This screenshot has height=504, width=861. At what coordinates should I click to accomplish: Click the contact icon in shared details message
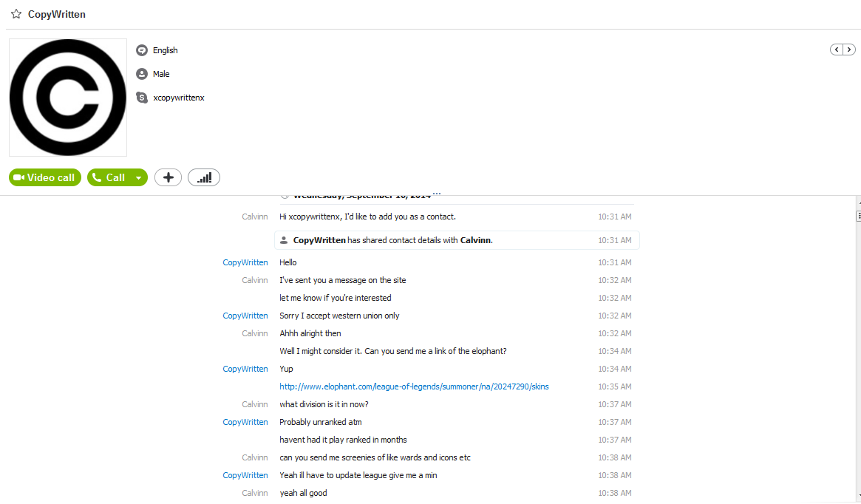pyautogui.click(x=284, y=240)
